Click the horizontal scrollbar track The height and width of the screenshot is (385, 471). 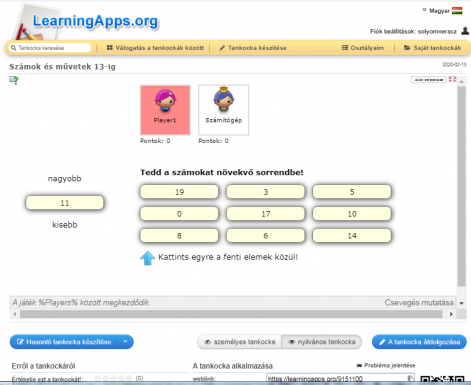(x=231, y=314)
